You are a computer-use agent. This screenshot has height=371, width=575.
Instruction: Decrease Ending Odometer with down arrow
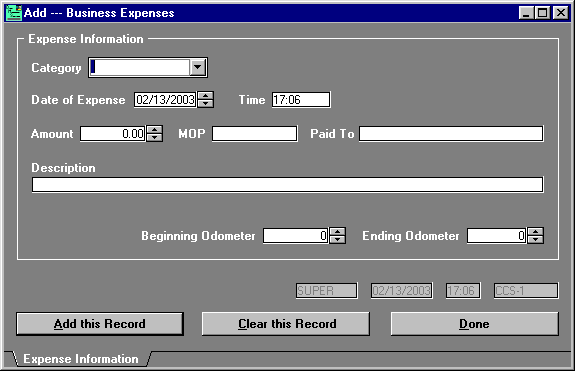point(535,240)
